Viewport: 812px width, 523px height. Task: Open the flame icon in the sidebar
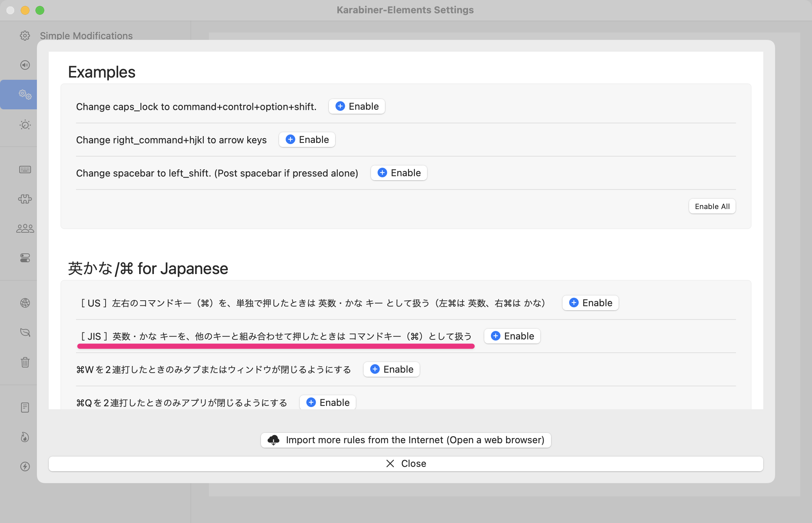pos(25,437)
